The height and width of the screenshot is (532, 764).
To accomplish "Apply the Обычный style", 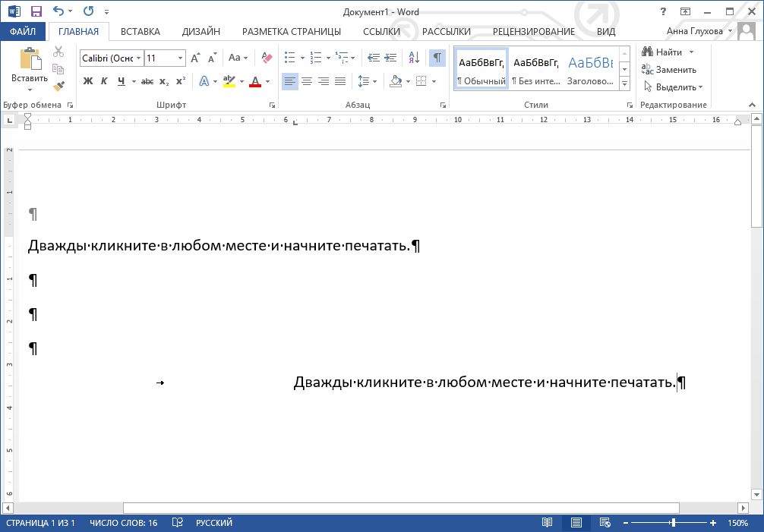I will coord(481,69).
